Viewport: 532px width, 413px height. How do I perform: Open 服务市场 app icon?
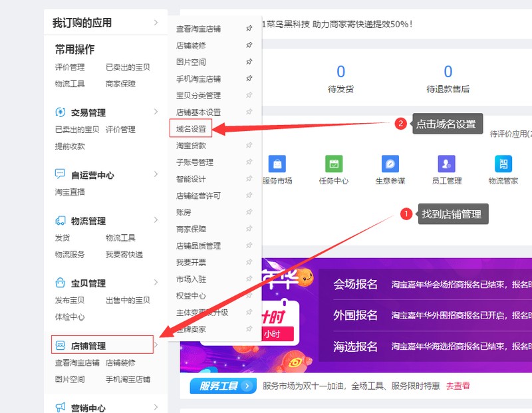click(277, 164)
